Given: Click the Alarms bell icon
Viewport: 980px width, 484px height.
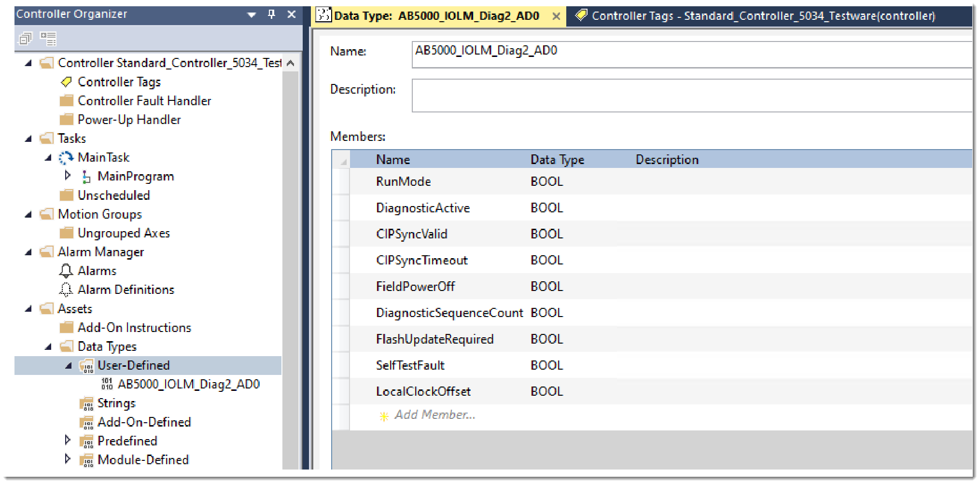Looking at the screenshot, I should point(66,271).
